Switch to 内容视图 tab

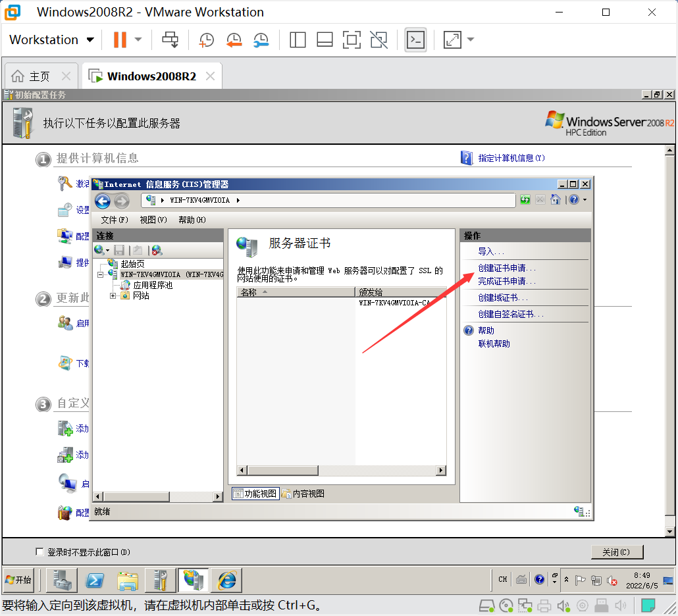(x=303, y=494)
